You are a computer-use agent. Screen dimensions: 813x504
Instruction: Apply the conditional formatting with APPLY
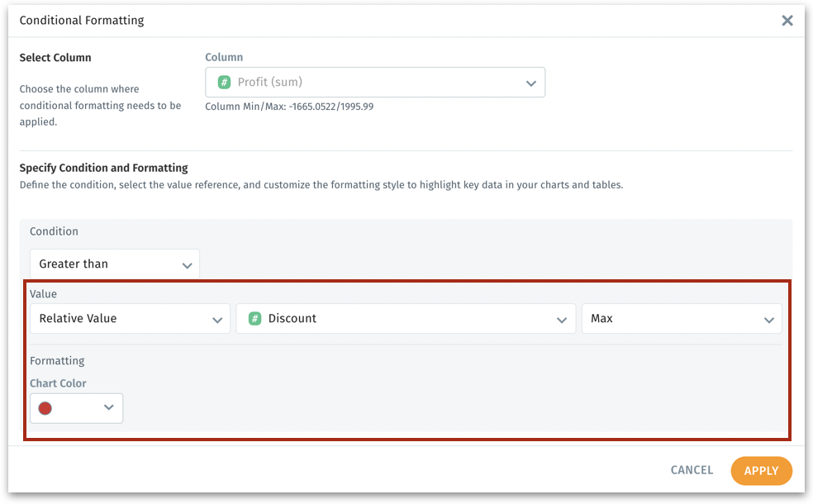(x=761, y=471)
